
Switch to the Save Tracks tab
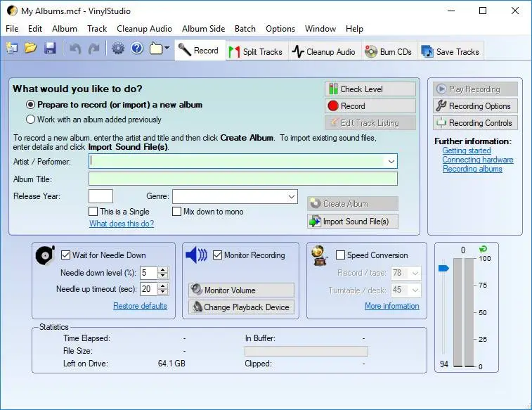(x=450, y=51)
